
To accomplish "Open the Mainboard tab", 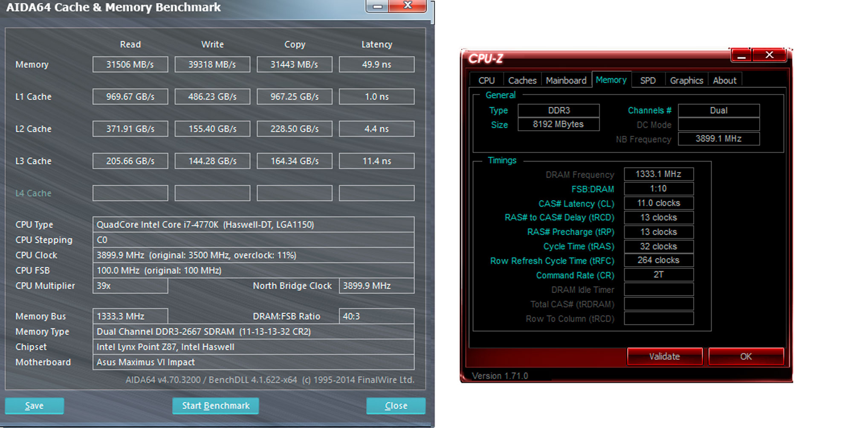I will [x=566, y=80].
